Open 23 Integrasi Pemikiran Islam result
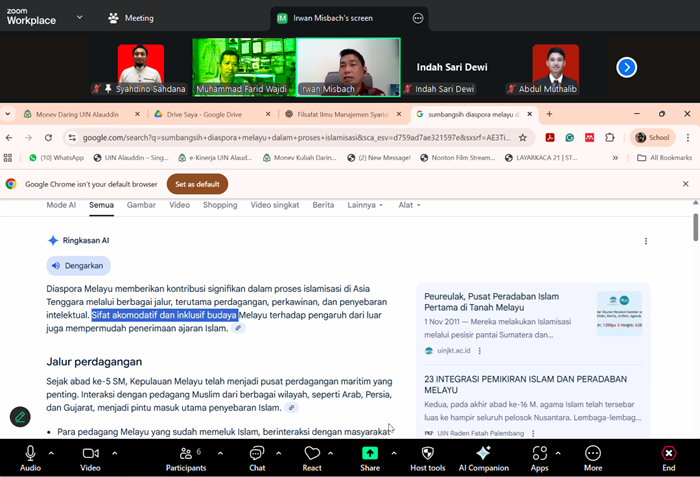700x477 pixels. (525, 385)
